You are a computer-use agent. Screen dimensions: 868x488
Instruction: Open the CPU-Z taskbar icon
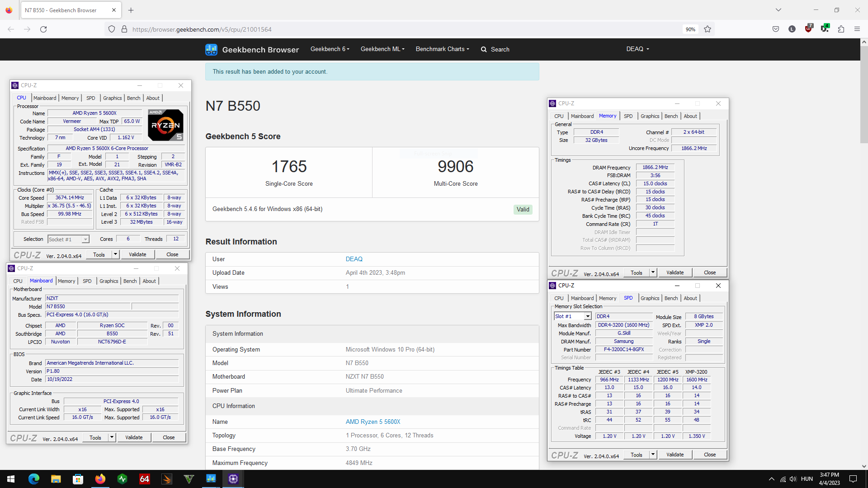point(233,479)
